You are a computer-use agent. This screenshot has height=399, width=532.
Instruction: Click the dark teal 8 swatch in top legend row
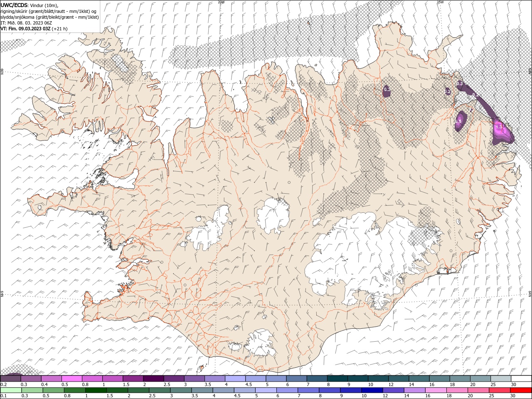point(337,379)
